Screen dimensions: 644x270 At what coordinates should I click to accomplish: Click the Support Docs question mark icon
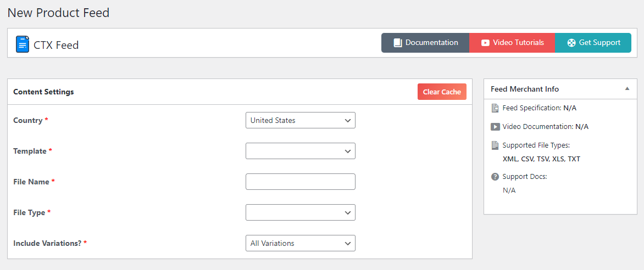point(495,177)
